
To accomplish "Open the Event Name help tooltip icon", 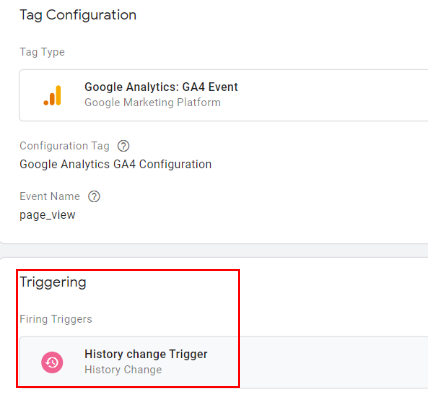I will tap(94, 196).
